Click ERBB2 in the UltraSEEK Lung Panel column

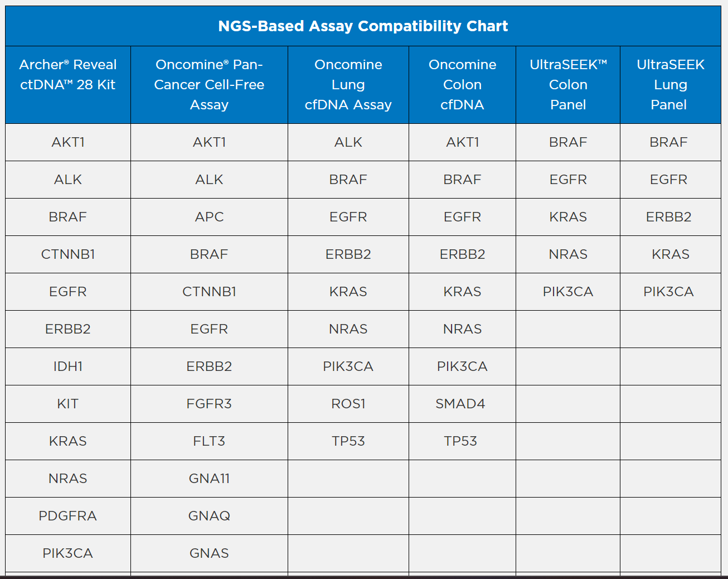click(668, 217)
